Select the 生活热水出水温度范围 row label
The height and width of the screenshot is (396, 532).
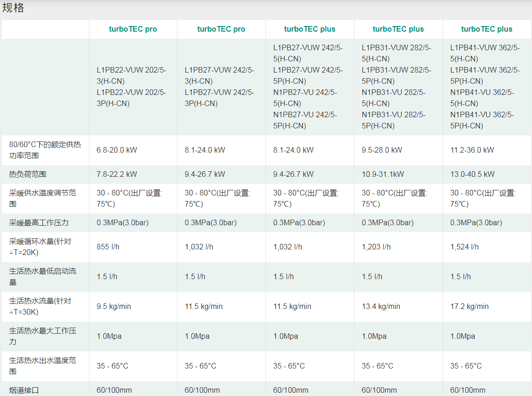pos(42,366)
